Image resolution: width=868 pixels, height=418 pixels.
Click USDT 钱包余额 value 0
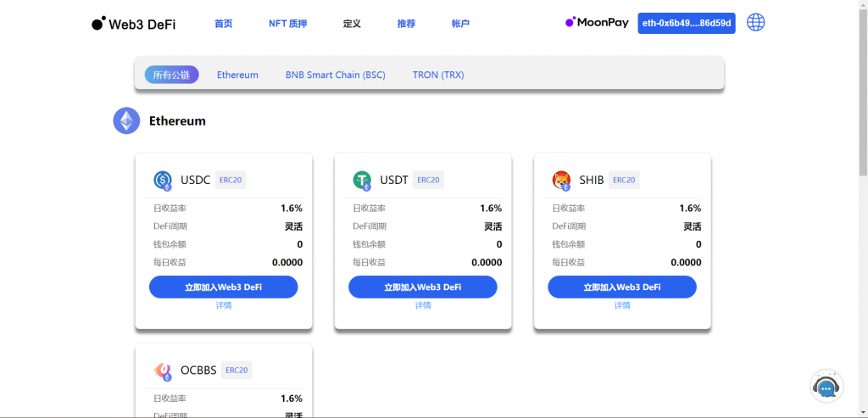(x=499, y=244)
